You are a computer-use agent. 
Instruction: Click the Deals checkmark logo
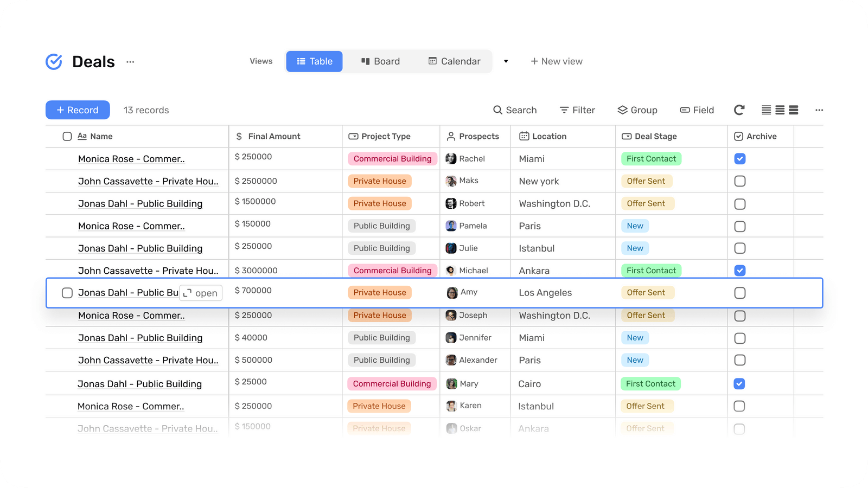(x=54, y=61)
